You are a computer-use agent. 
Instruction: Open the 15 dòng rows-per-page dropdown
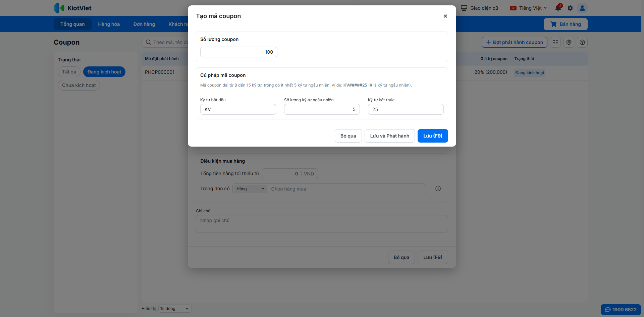point(175,309)
